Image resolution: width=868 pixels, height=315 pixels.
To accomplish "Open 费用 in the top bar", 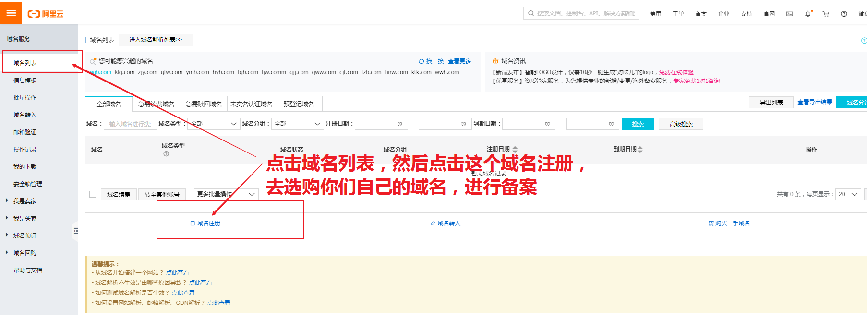I will coord(655,14).
